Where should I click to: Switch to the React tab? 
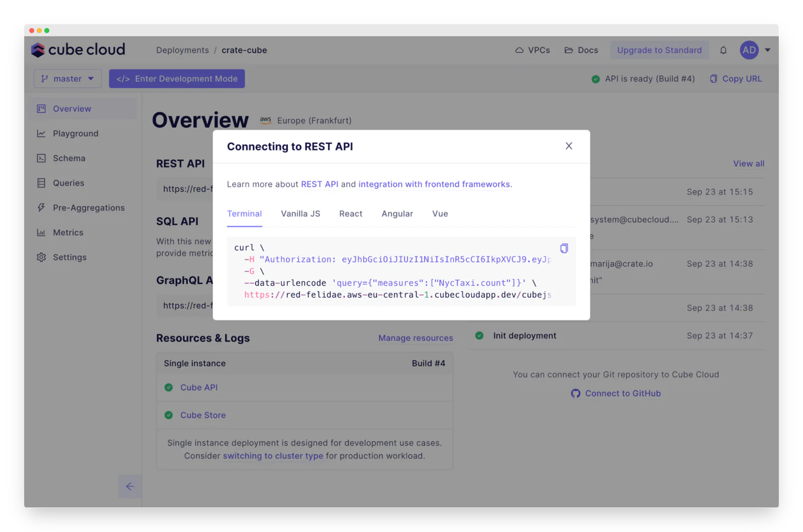[x=351, y=214]
